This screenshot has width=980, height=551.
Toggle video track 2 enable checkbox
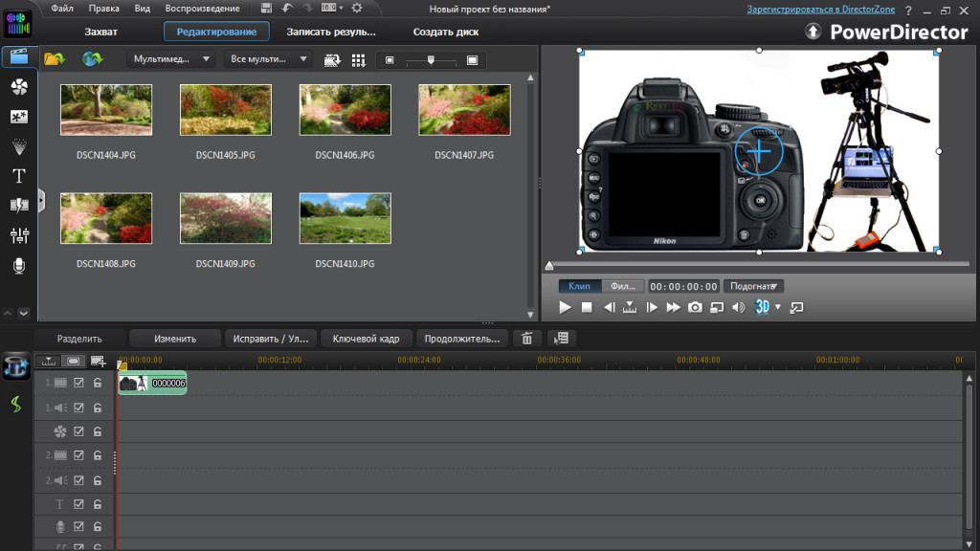[78, 455]
